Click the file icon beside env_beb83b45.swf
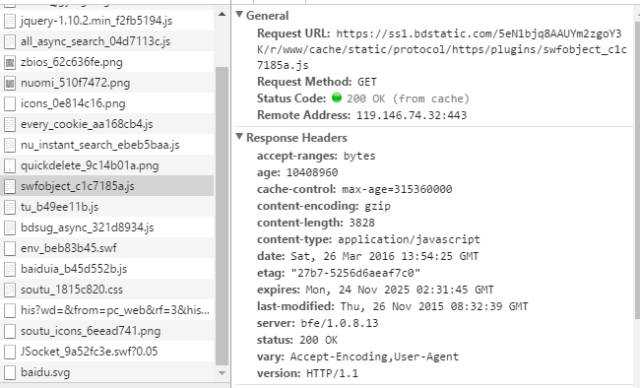The height and width of the screenshot is (388, 640). click(x=10, y=248)
